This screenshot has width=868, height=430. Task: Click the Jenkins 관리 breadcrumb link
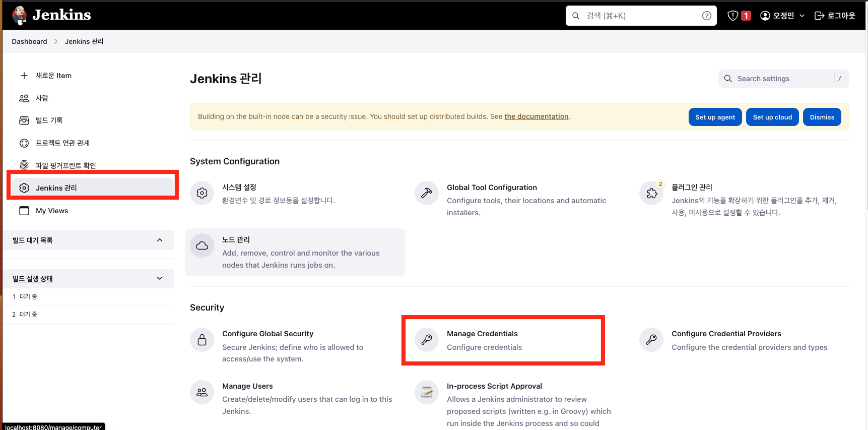[84, 41]
